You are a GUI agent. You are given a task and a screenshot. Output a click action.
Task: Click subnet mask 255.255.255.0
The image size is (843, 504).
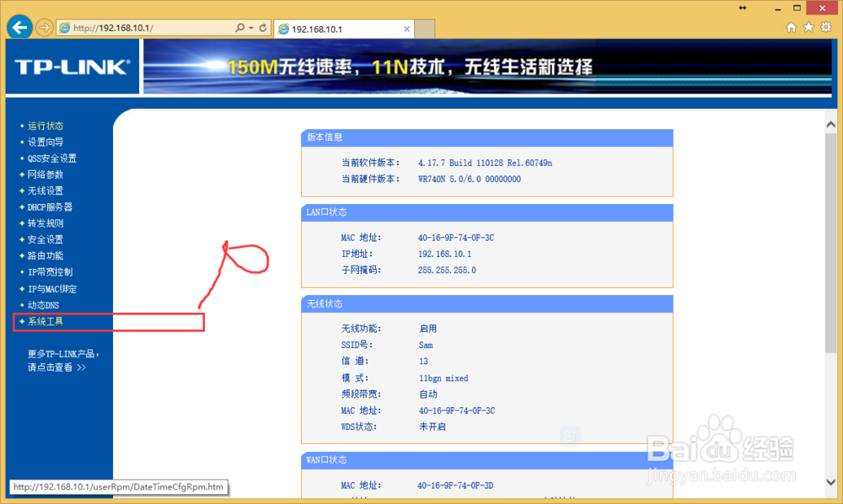(x=447, y=271)
